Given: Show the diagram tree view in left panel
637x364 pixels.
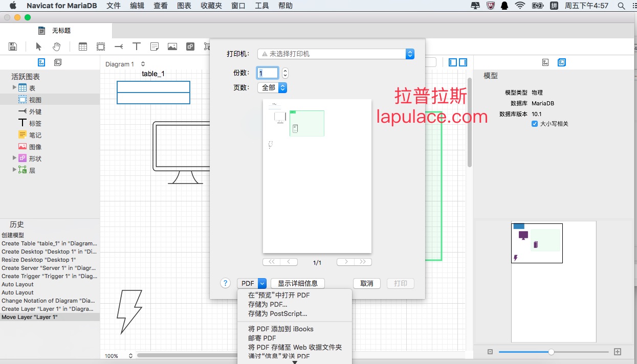Looking at the screenshot, I should coord(42,62).
